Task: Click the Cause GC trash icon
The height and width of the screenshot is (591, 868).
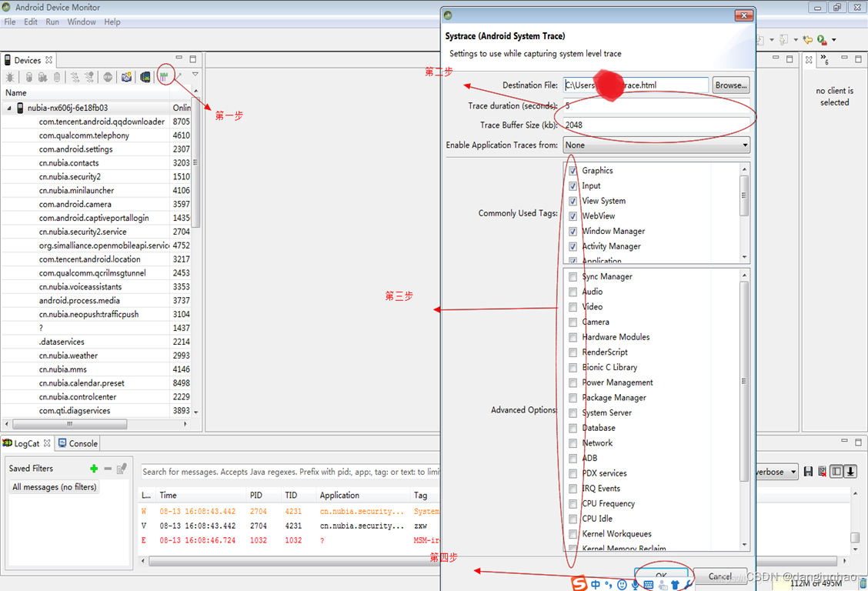Action: coord(56,75)
